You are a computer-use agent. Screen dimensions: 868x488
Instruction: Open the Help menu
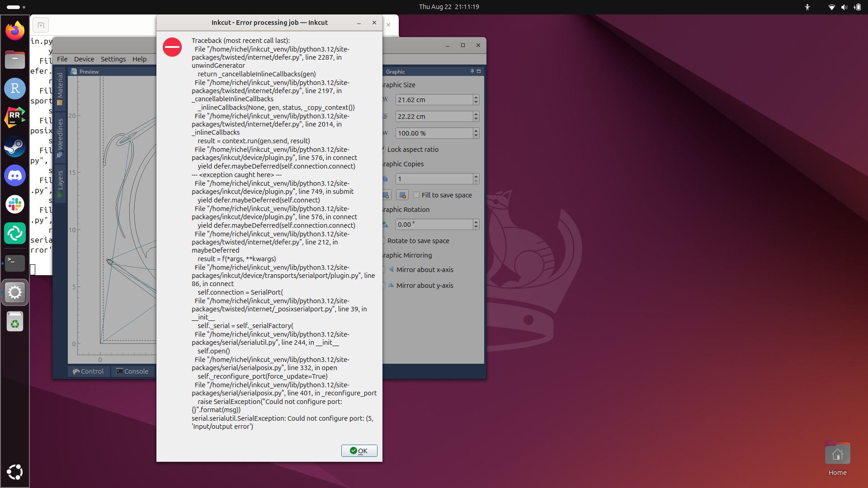pos(139,59)
